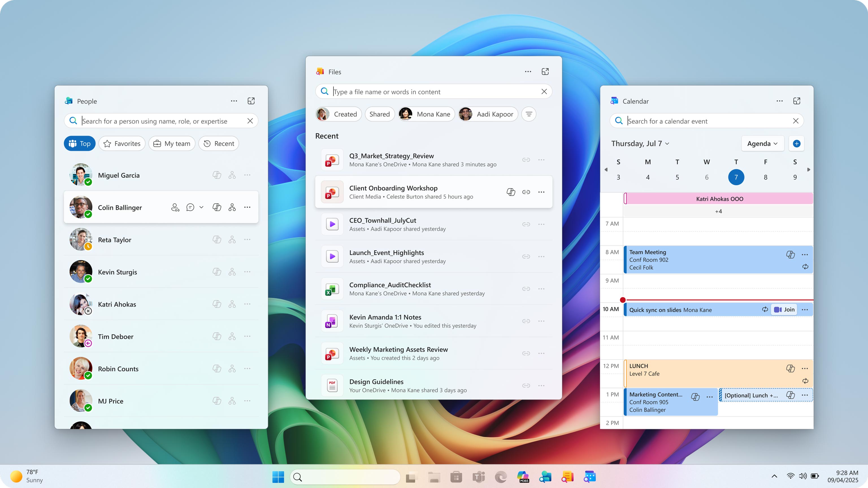Open the Thursday, Jul 7 date selector
The width and height of the screenshot is (868, 488).
639,143
